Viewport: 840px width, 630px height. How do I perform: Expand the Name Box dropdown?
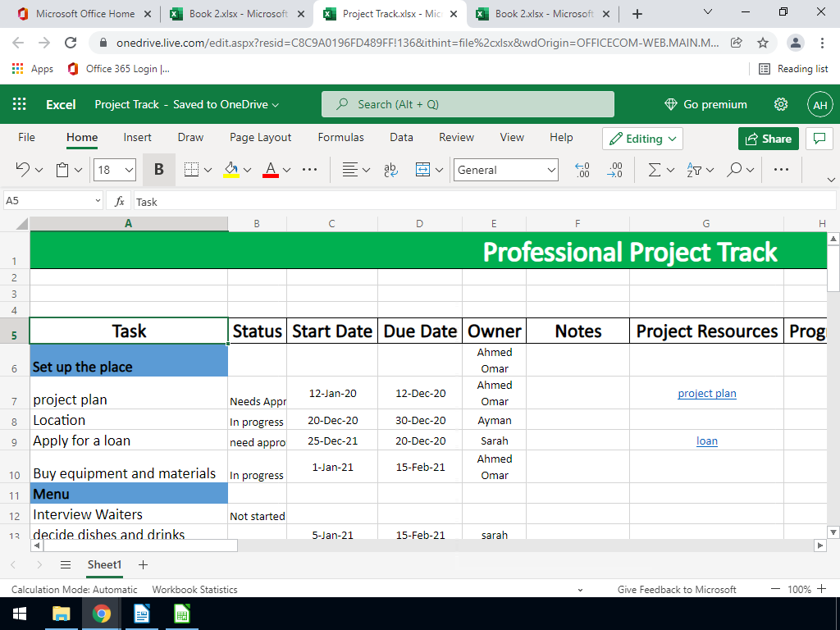98,201
